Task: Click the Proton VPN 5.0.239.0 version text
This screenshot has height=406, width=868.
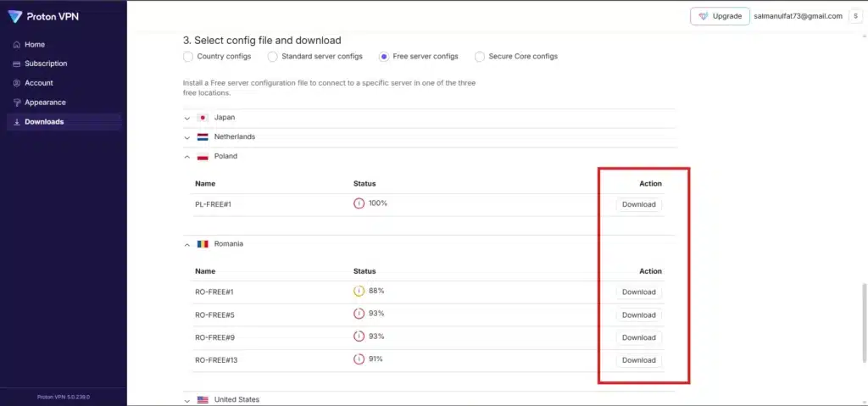Action: (x=64, y=398)
